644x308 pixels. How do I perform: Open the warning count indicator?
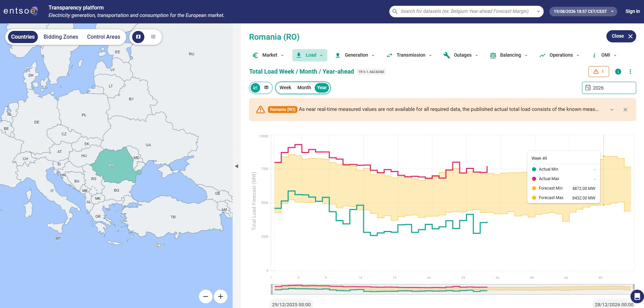point(599,72)
